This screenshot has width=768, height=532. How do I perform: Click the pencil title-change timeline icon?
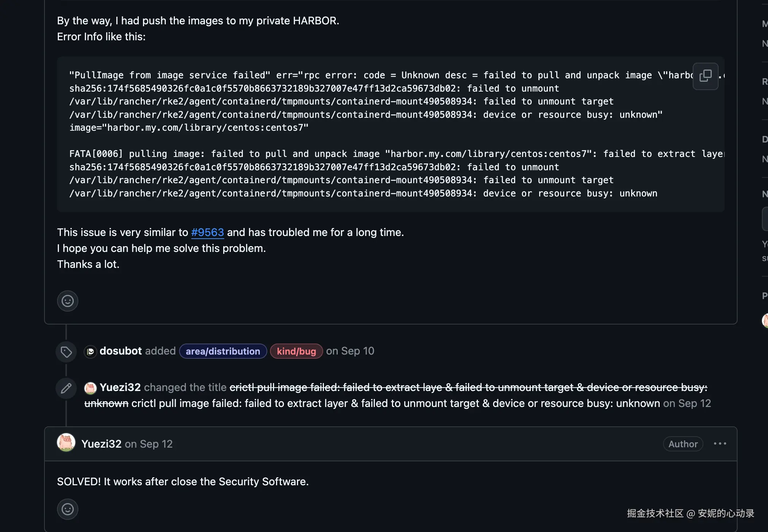point(66,388)
